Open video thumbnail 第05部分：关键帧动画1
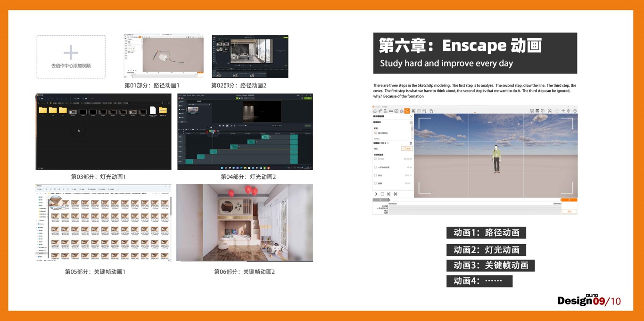Viewport: 644px width, 321px height. coord(104,222)
